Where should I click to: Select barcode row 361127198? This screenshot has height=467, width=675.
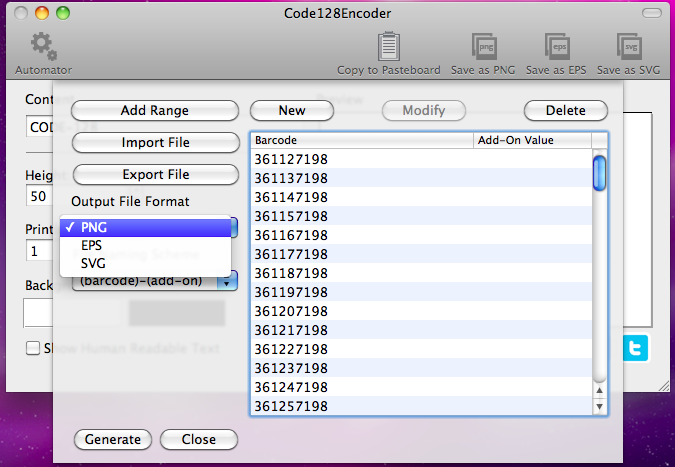[x=421, y=159]
